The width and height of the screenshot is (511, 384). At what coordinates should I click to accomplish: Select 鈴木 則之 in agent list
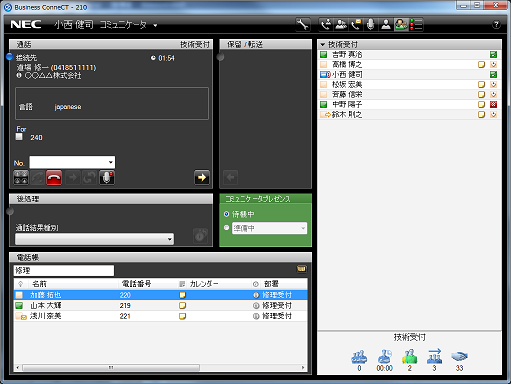pos(410,115)
